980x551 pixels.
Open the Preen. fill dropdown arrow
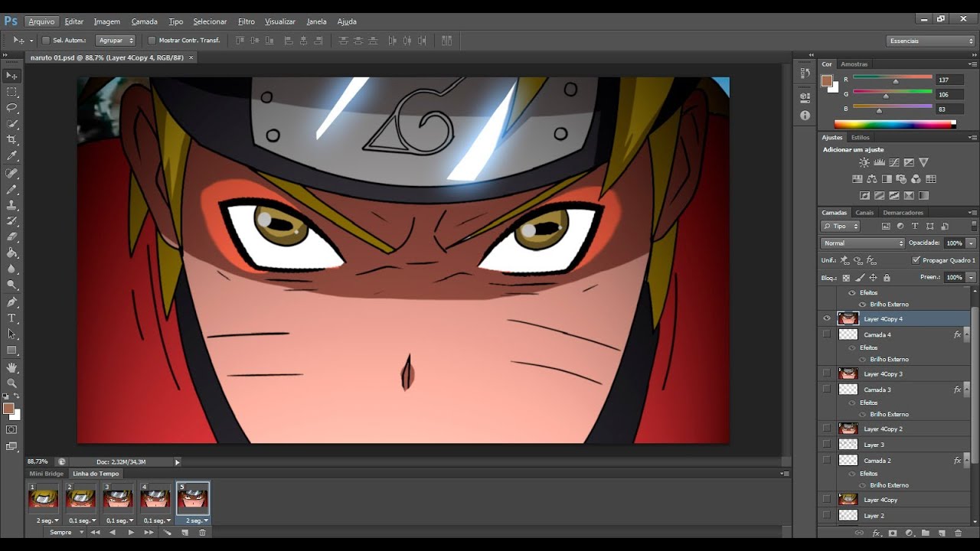tap(971, 277)
